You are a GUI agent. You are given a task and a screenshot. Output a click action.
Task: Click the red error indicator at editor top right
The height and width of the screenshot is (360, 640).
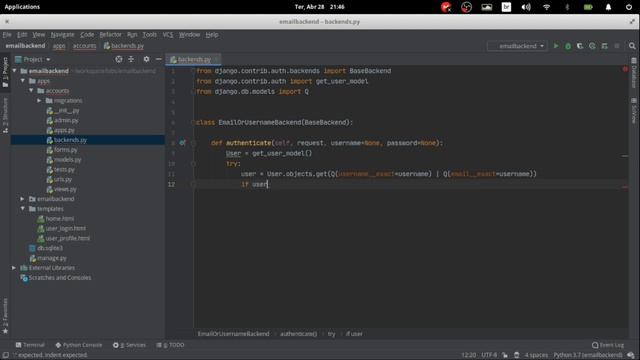pos(625,70)
